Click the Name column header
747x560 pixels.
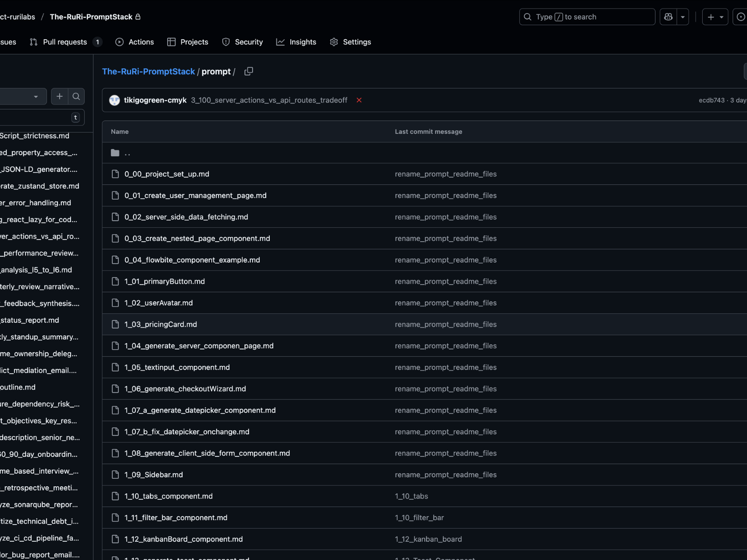(120, 132)
